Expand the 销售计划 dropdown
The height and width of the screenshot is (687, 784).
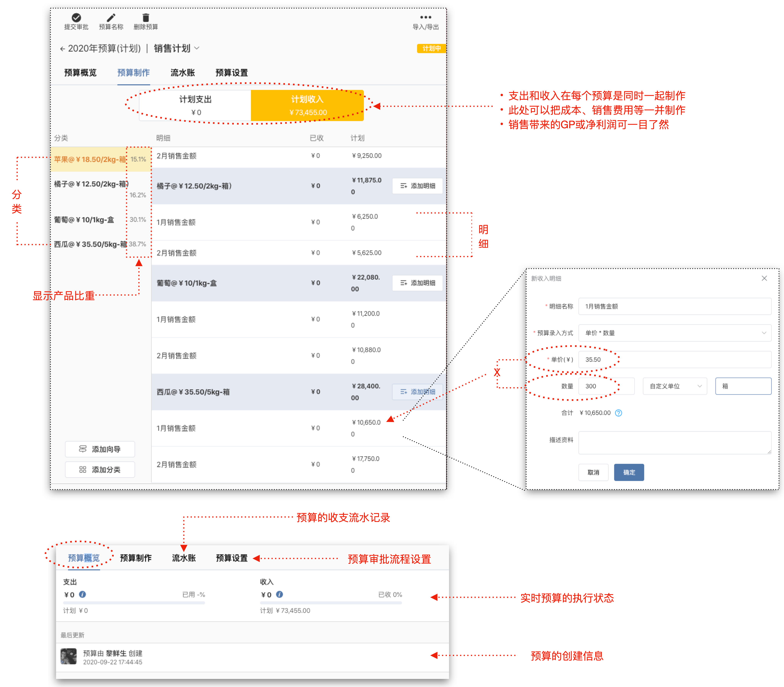click(197, 48)
